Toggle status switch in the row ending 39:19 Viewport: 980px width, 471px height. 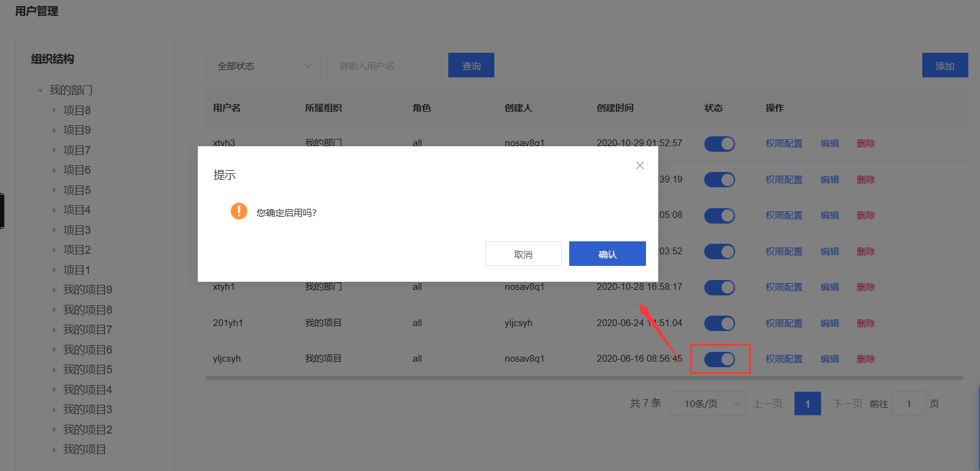[720, 180]
